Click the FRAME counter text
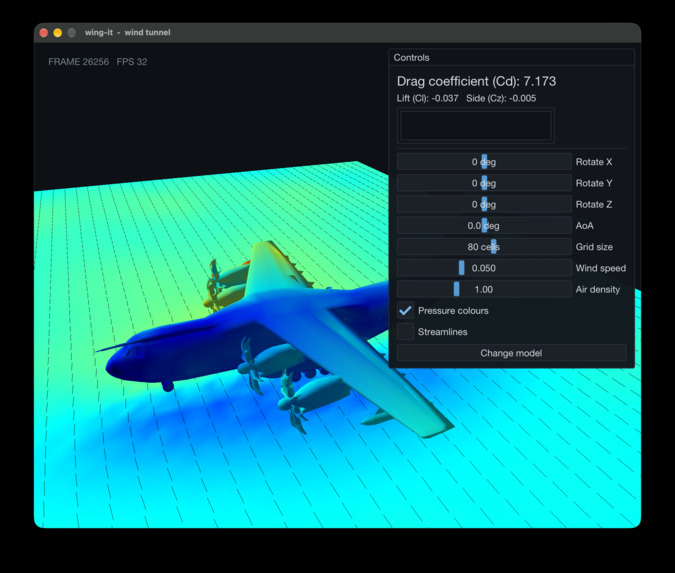This screenshot has height=573, width=675. point(78,62)
